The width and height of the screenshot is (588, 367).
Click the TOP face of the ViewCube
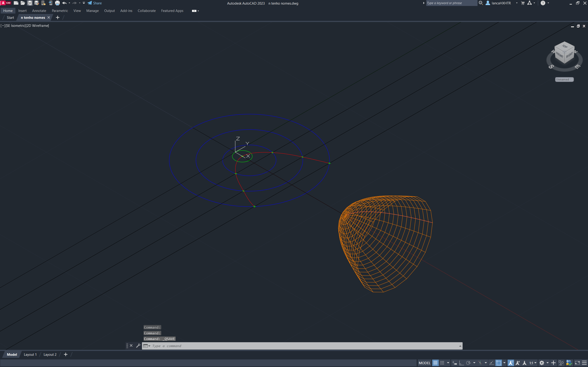pos(564,46)
